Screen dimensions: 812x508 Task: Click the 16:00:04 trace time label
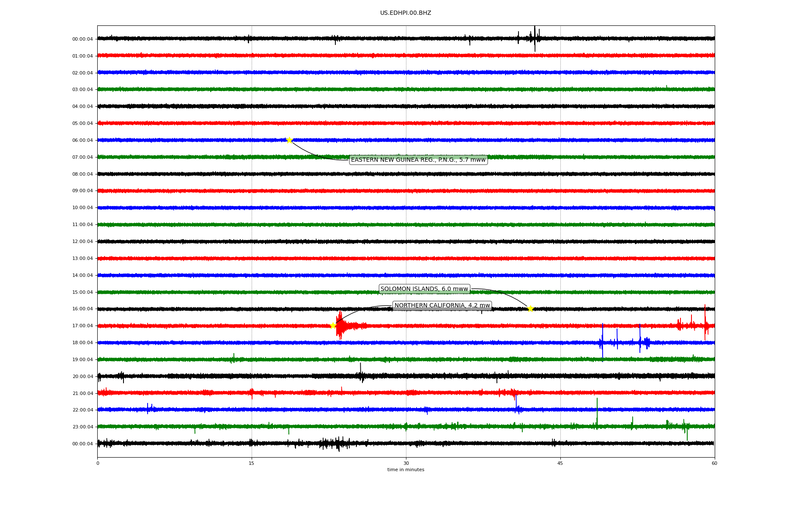pyautogui.click(x=82, y=309)
